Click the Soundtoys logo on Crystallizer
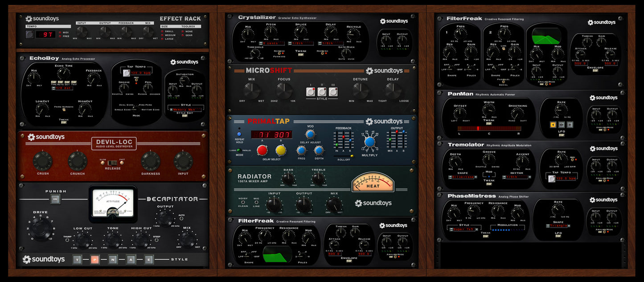Image resolution: width=644 pixels, height=282 pixels. (x=394, y=21)
